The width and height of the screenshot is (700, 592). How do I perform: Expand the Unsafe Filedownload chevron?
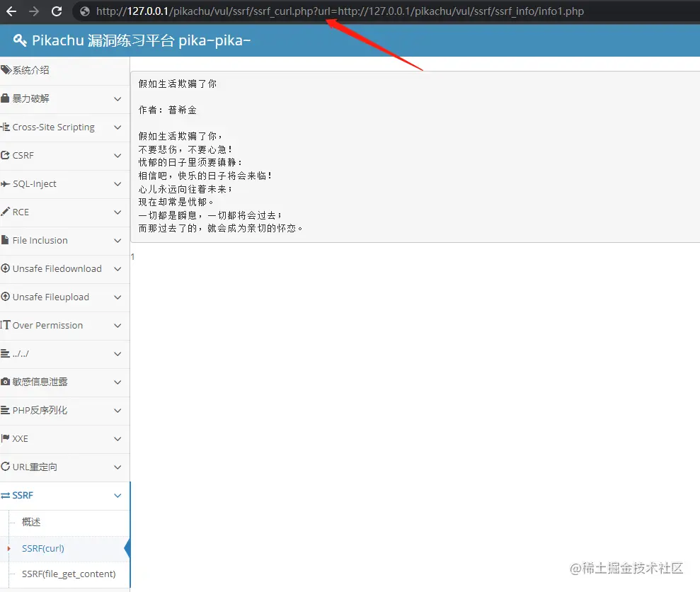pos(117,268)
